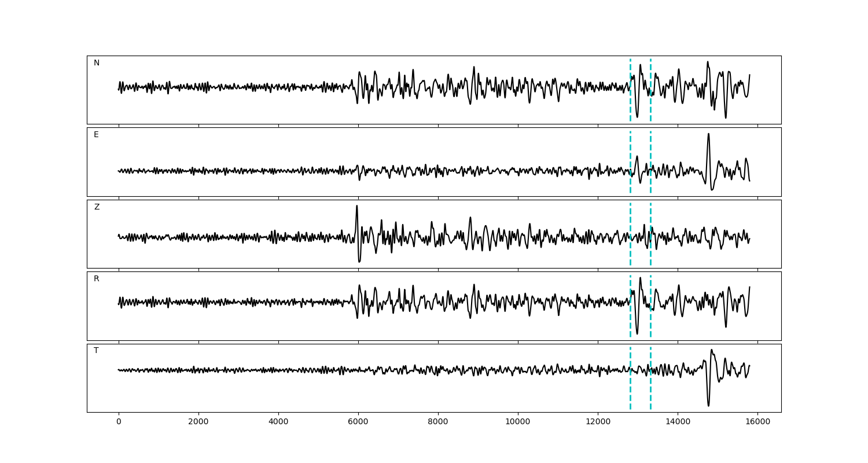Viewport: 868px width, 463px height.
Task: Click the R component label
Action: 97,279
